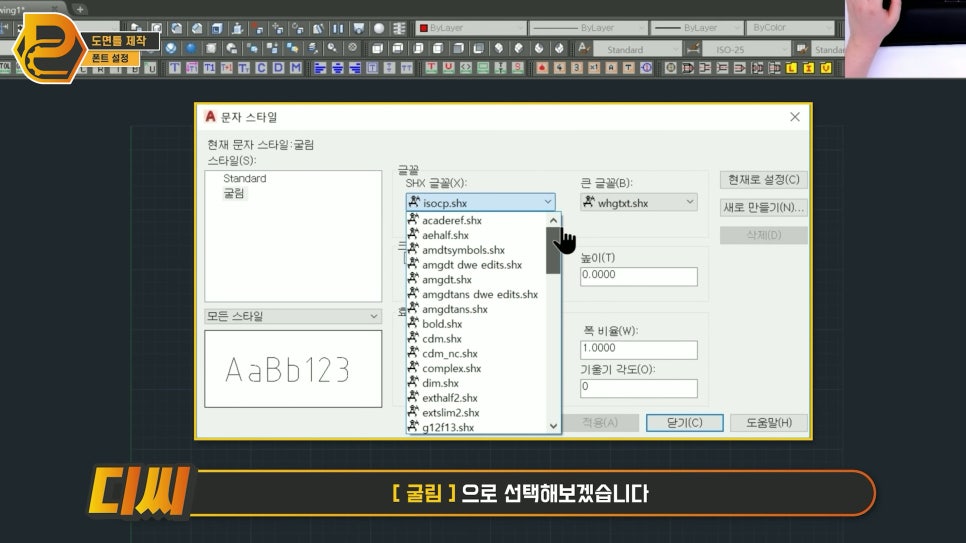Click the T1 text toolbar icon
Screen dimensions: 966x543
(209, 68)
